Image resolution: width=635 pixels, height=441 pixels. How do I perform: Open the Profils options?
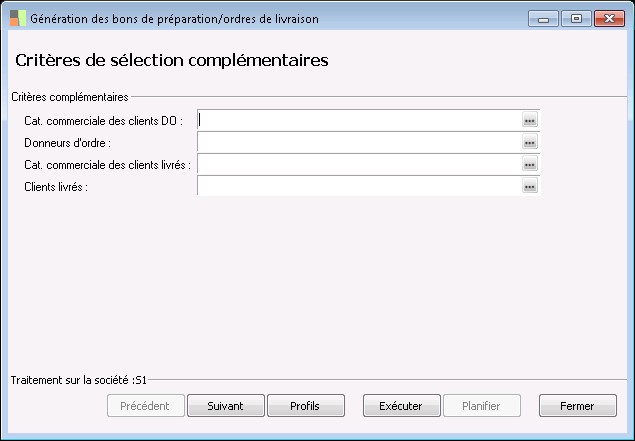(x=305, y=406)
